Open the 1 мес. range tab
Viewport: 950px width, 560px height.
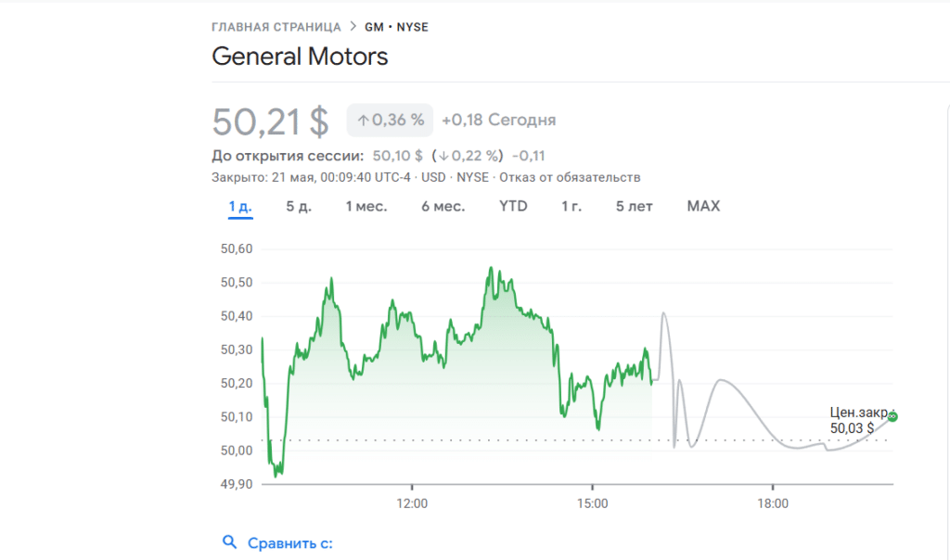click(366, 206)
